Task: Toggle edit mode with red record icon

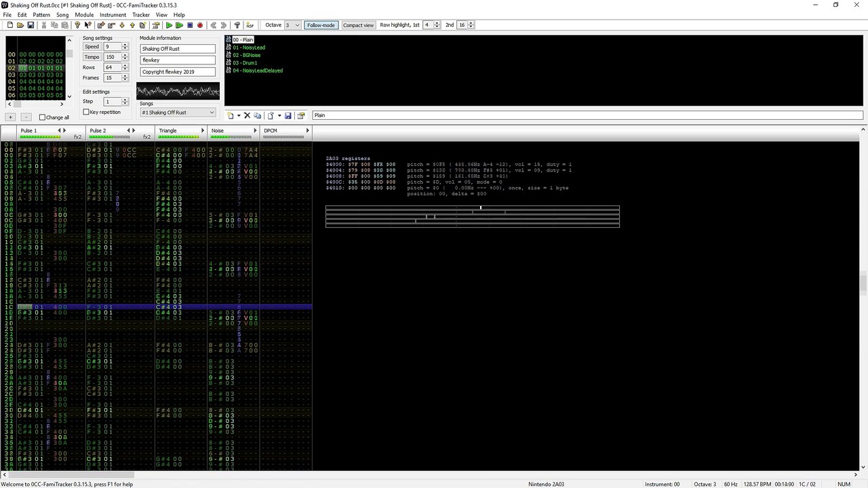Action: click(200, 25)
